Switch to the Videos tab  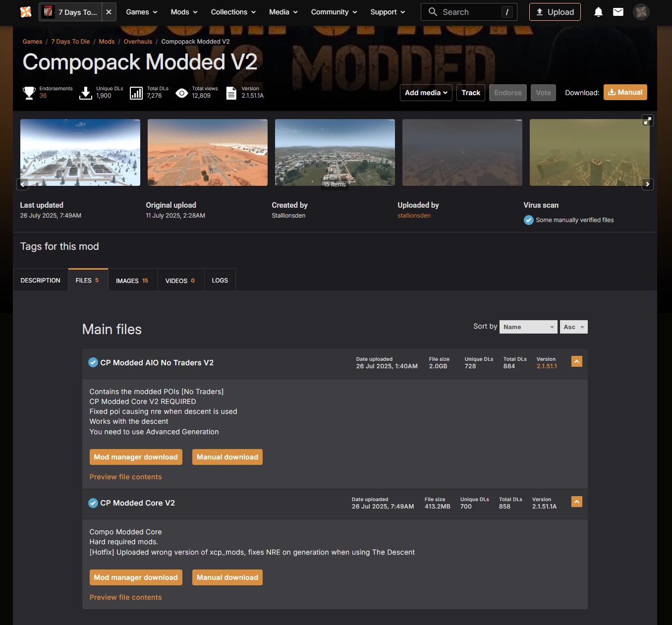click(181, 281)
